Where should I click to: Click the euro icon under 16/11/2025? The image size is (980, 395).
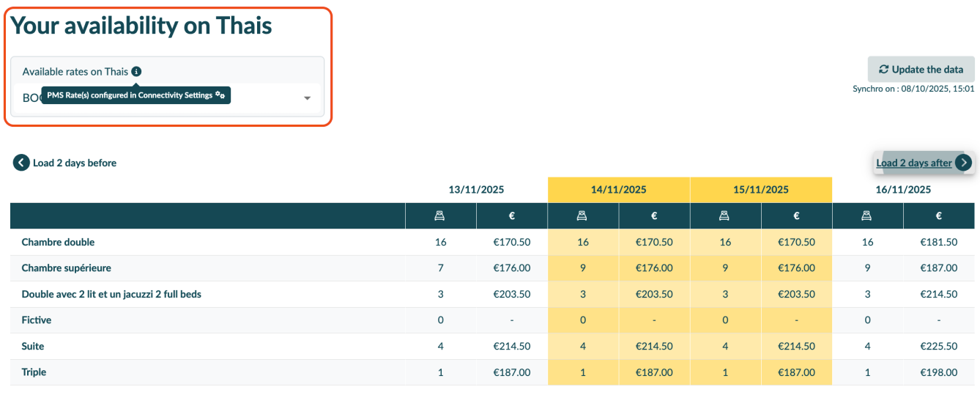938,216
